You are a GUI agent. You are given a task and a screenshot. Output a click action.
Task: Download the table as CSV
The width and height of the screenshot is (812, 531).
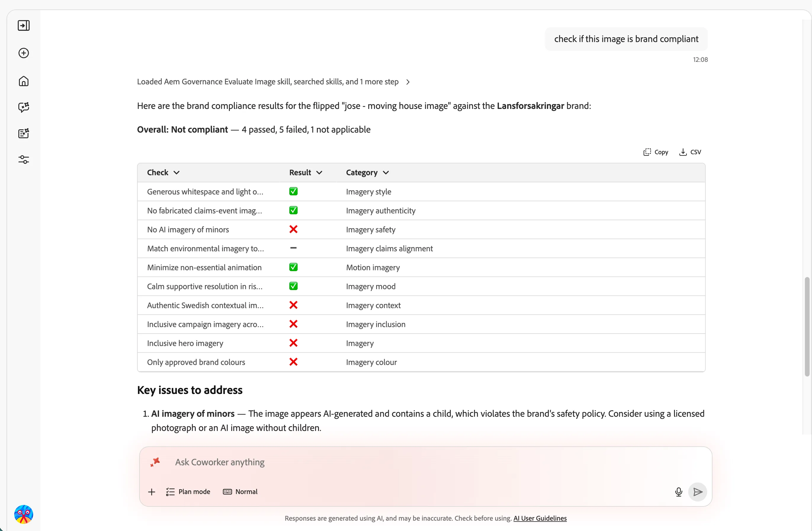690,152
